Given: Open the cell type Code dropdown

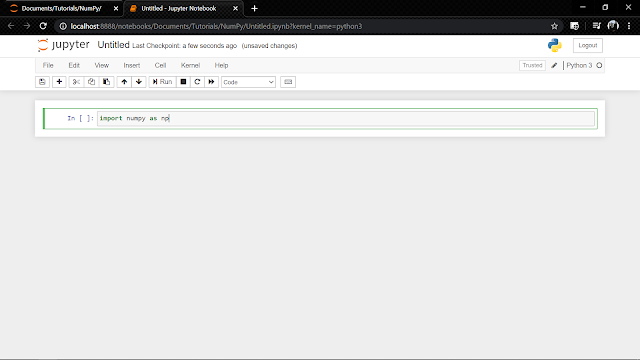Looking at the screenshot, I should coord(248,82).
